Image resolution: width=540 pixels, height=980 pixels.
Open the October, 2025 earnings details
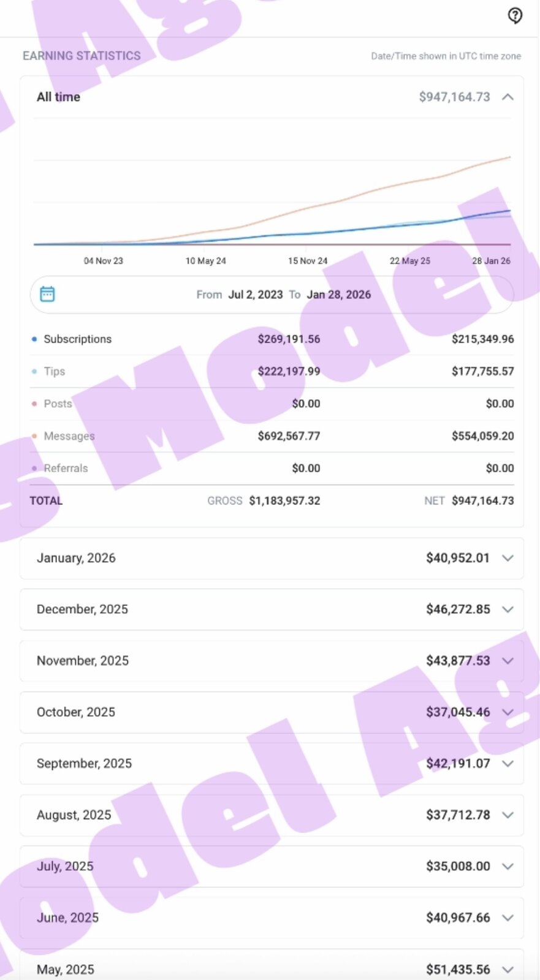click(x=508, y=712)
